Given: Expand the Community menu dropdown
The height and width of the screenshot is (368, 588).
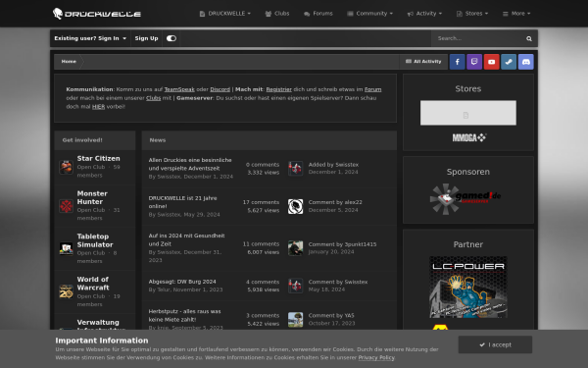Looking at the screenshot, I should [369, 14].
